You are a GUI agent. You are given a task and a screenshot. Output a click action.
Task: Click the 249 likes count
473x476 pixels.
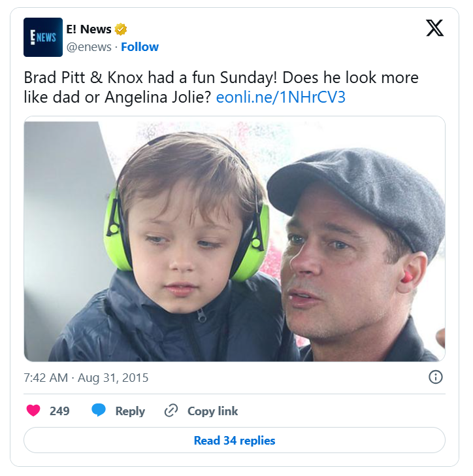59,411
